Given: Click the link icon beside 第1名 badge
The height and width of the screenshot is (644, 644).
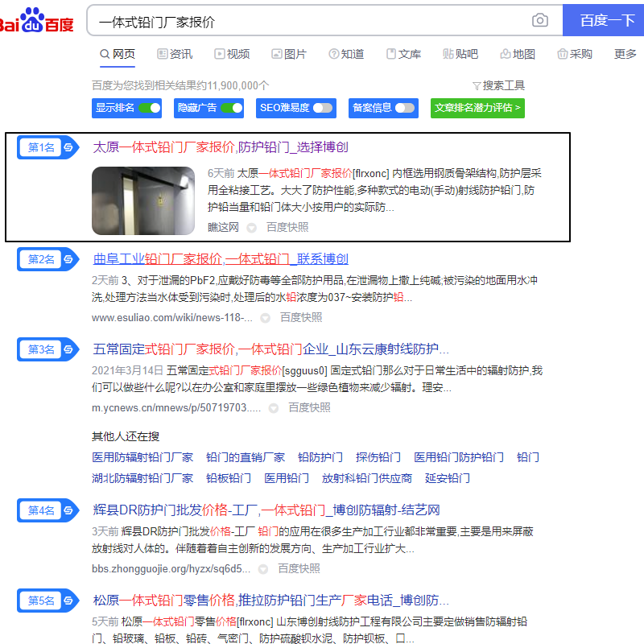Looking at the screenshot, I should [x=68, y=147].
